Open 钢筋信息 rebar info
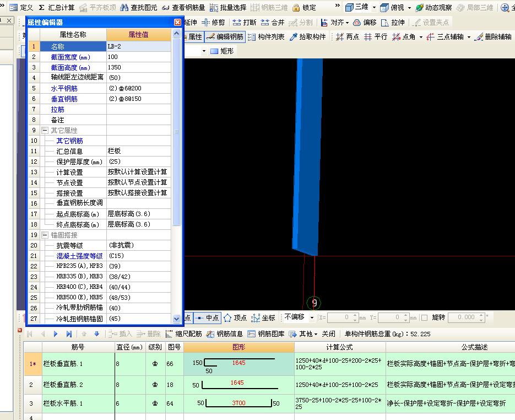The height and width of the screenshot is (420, 515). 225,334
